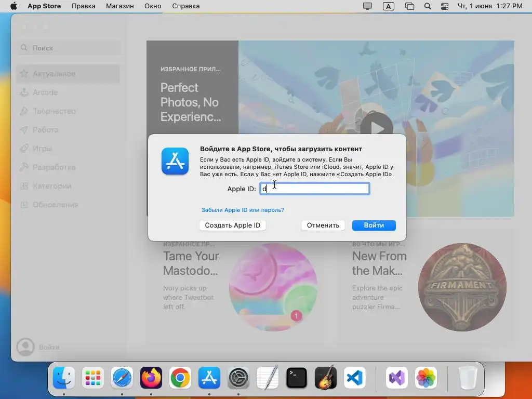Open Finder from the Dock
This screenshot has height=399, width=532.
(64, 378)
